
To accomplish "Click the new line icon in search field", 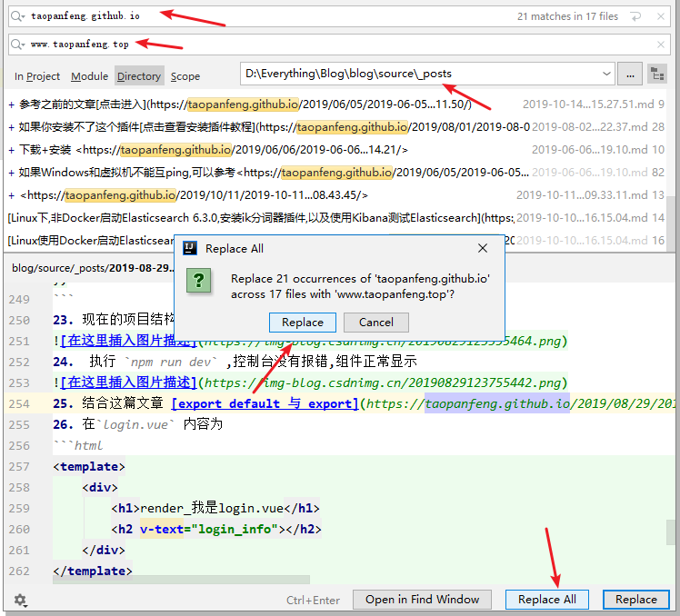I will click(x=635, y=16).
